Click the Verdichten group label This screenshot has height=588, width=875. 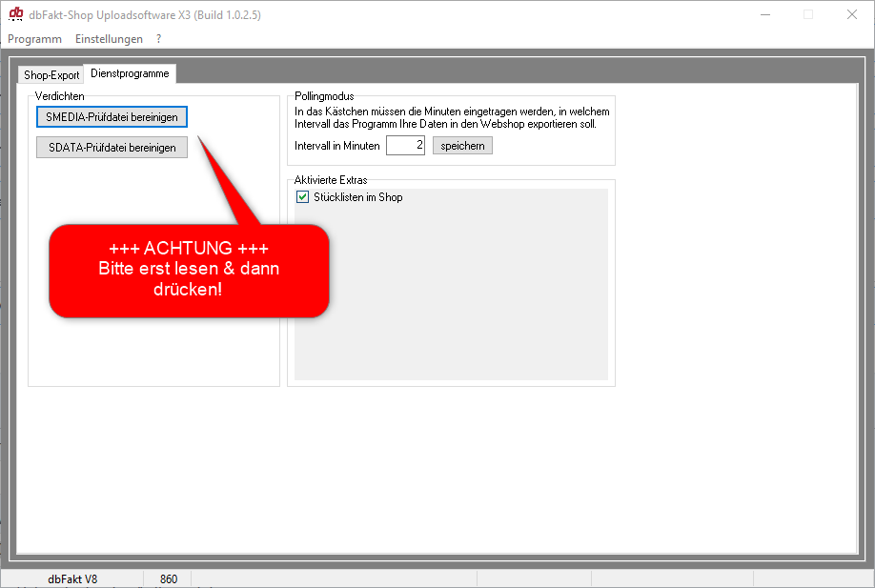pyautogui.click(x=60, y=96)
